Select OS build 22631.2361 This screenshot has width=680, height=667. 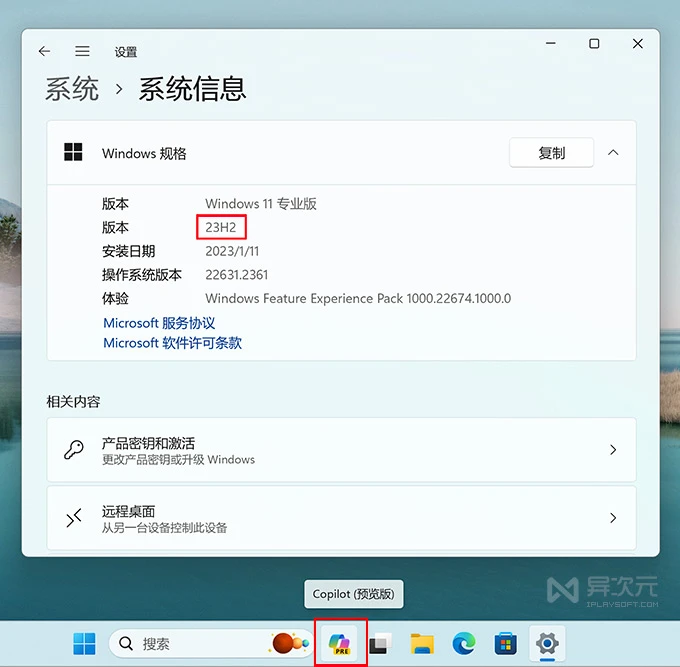(x=237, y=275)
